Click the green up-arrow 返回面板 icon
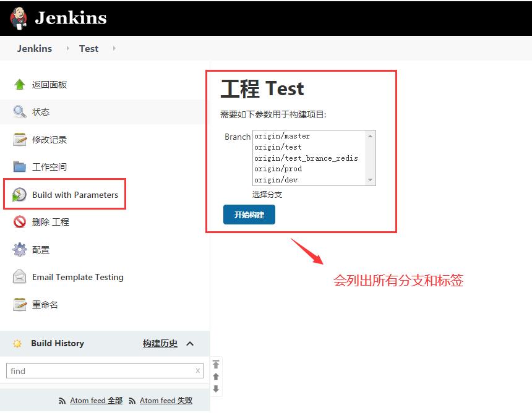Image resolution: width=532 pixels, height=413 pixels. [x=20, y=85]
